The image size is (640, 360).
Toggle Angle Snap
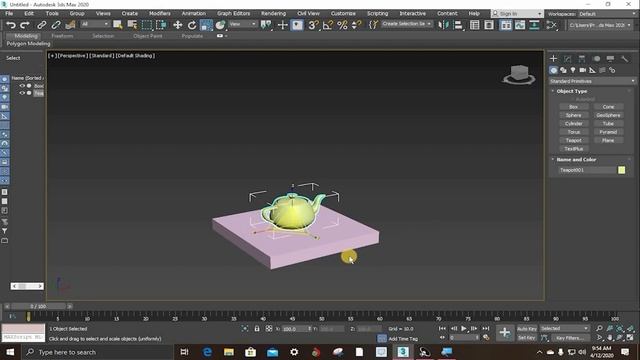pyautogui.click(x=327, y=25)
